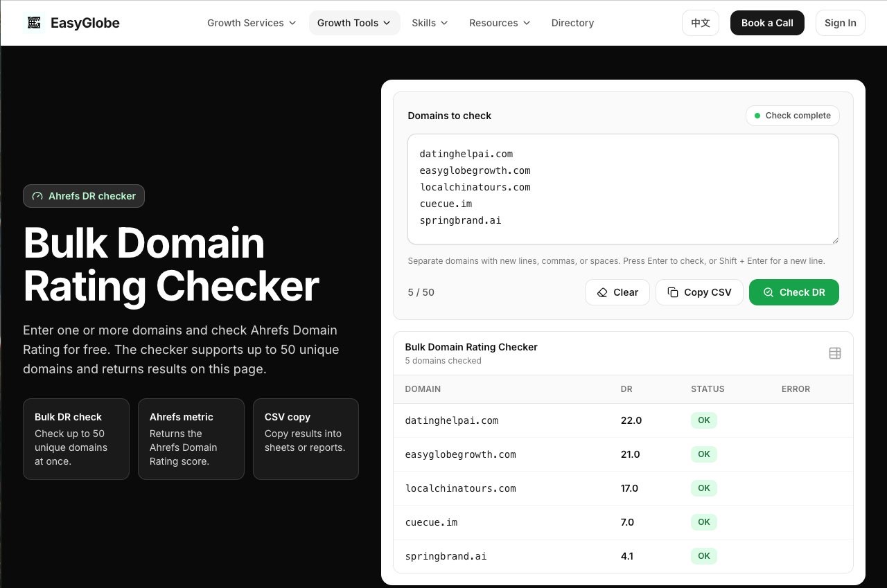The image size is (887, 588).
Task: Click DR value 21.0
Action: point(631,454)
